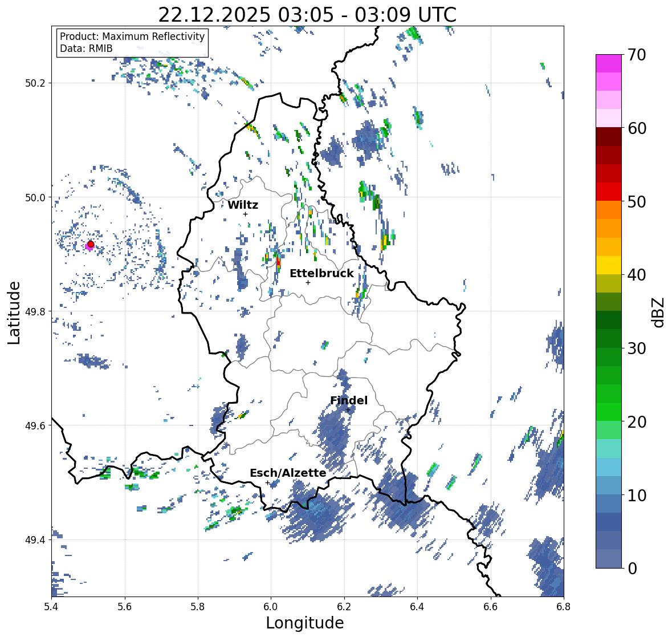Viewport: 672px width, 637px height.
Task: Click the colorbar tick label 40
Action: click(637, 275)
